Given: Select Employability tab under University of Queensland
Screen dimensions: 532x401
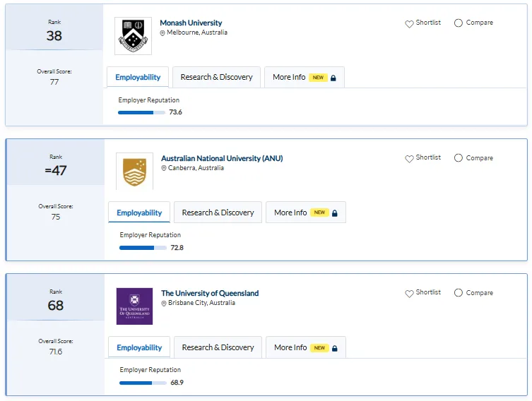Looking at the screenshot, I should pos(139,347).
